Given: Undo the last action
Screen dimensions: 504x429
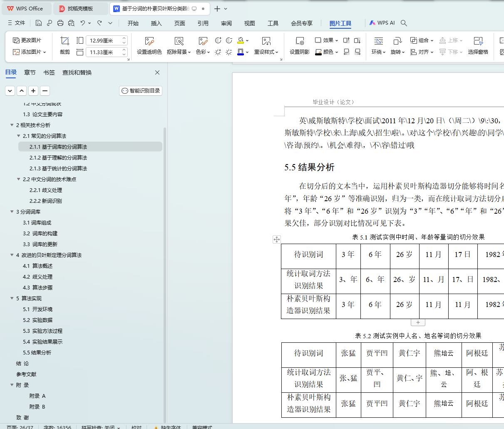Looking at the screenshot, I should pyautogui.click(x=83, y=23).
